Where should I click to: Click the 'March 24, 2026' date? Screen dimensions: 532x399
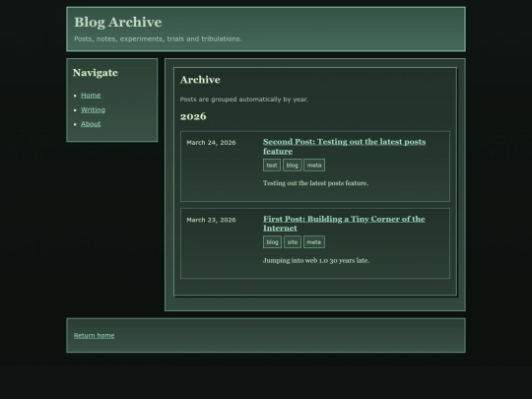tap(211, 143)
